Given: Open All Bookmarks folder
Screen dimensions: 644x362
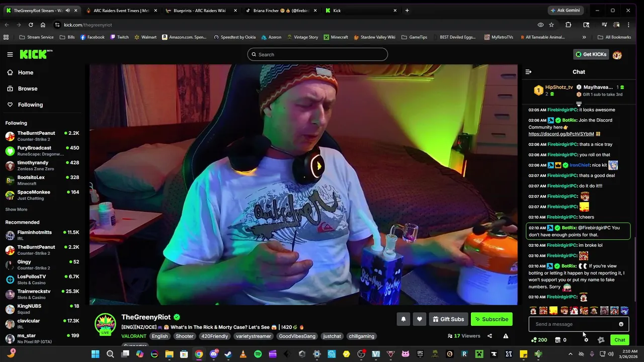Looking at the screenshot, I should pos(614,37).
